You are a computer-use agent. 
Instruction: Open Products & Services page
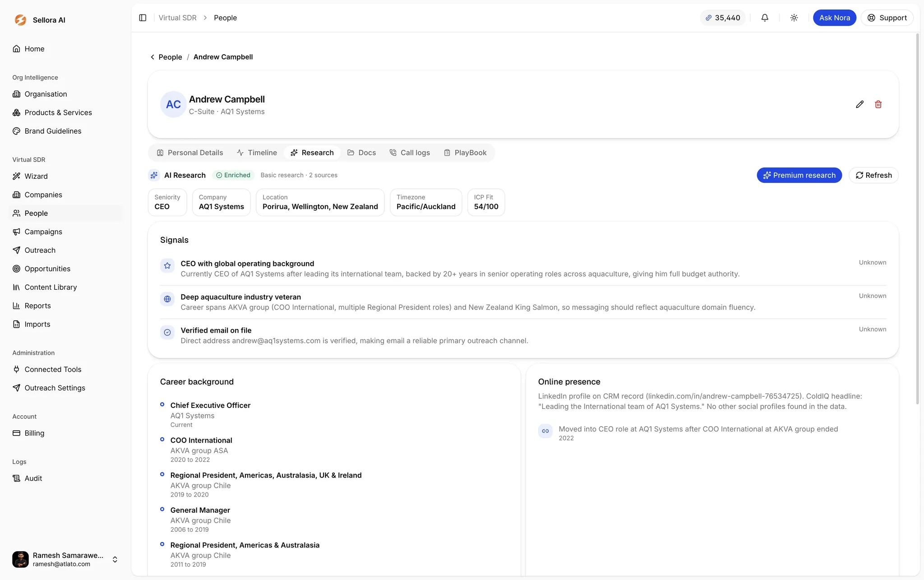pos(65,112)
